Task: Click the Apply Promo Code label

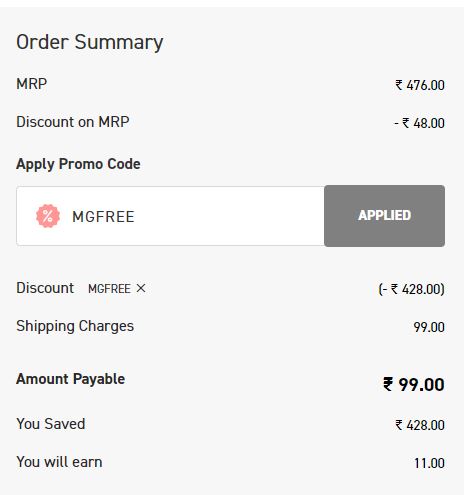Action: pos(78,164)
